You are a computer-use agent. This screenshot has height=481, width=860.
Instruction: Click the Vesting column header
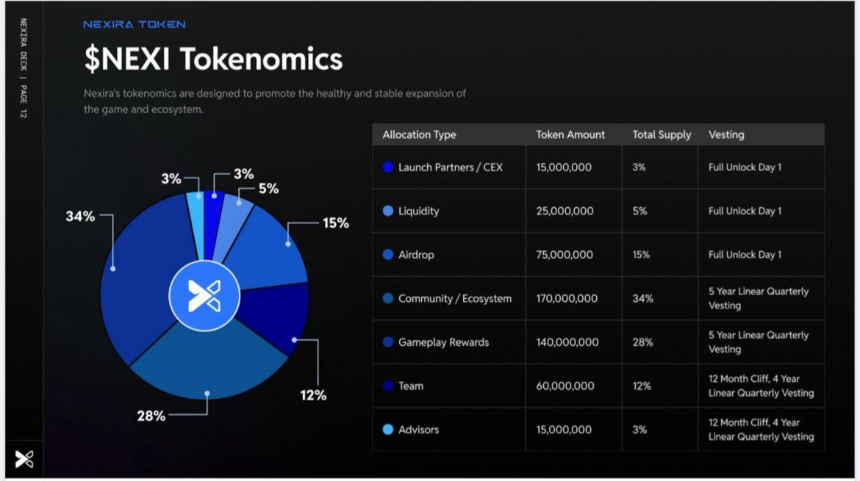[726, 134]
